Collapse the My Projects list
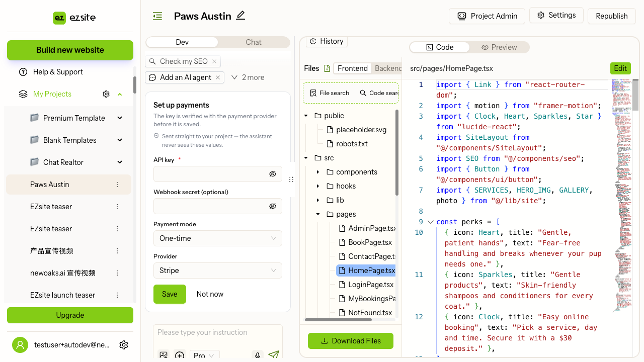The height and width of the screenshot is (362, 644). point(120,94)
